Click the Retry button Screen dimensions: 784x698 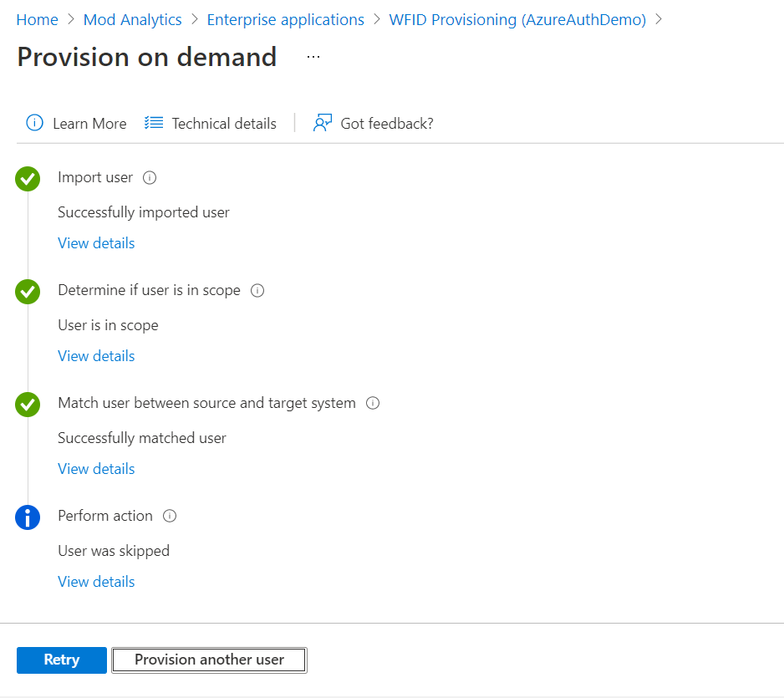coord(62,660)
